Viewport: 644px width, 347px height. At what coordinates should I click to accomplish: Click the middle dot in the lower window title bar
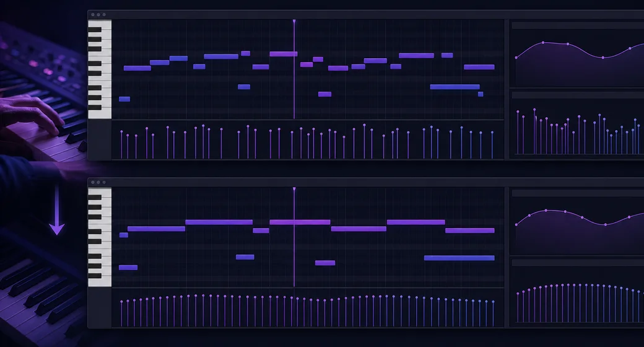pyautogui.click(x=98, y=182)
